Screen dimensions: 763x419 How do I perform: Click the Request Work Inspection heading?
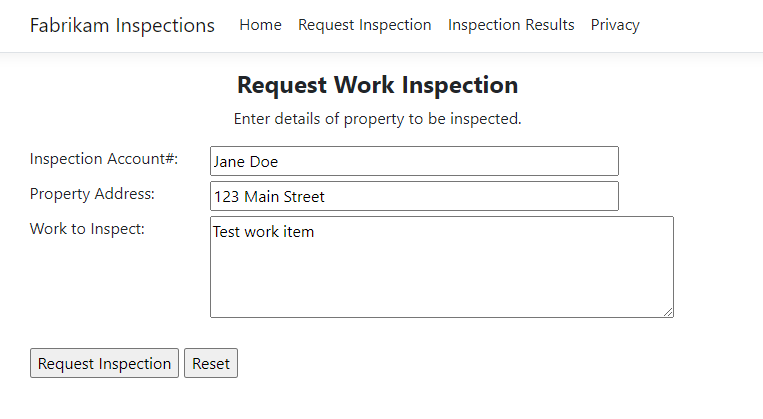[378, 85]
